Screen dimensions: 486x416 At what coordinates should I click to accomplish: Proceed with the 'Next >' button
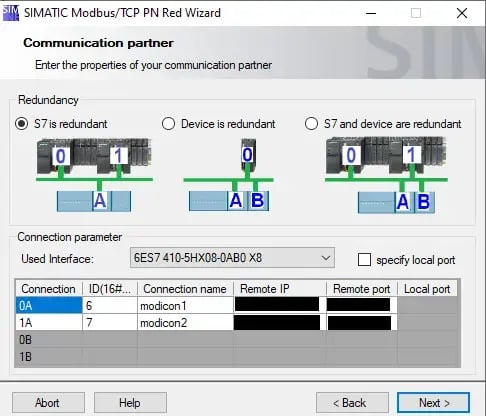coord(433,403)
